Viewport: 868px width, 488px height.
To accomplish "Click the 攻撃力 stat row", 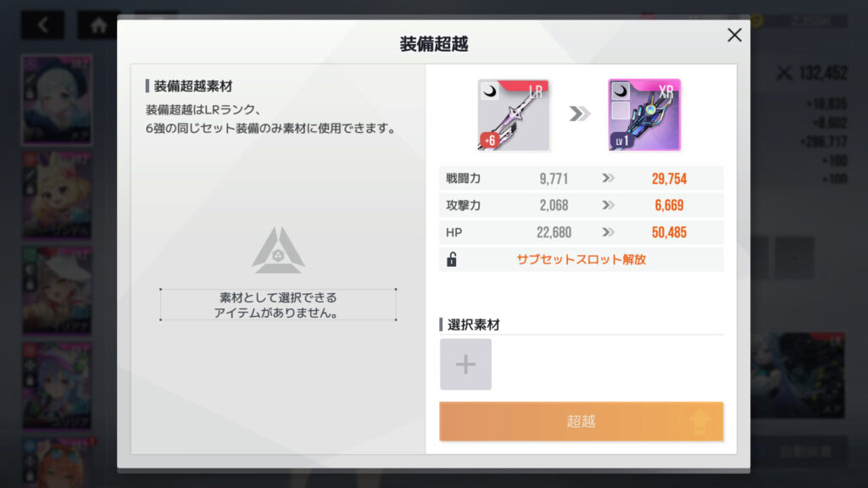I will (x=581, y=205).
